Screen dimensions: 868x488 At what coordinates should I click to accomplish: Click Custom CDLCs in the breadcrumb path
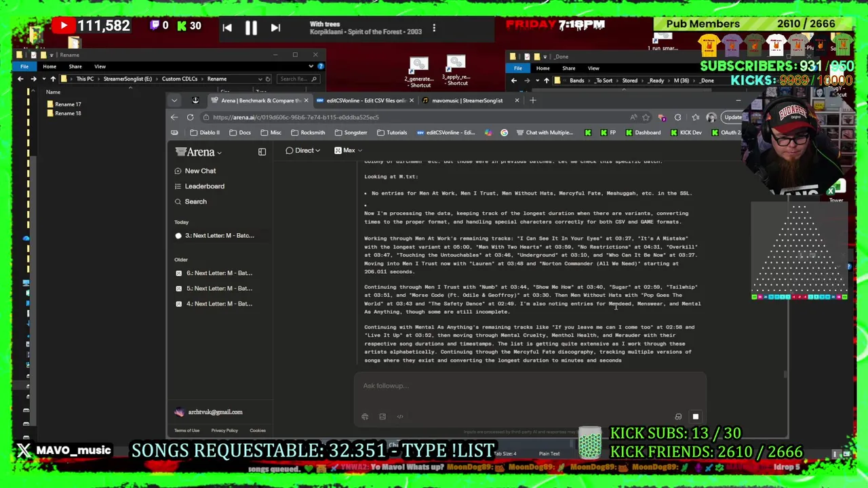click(x=180, y=79)
